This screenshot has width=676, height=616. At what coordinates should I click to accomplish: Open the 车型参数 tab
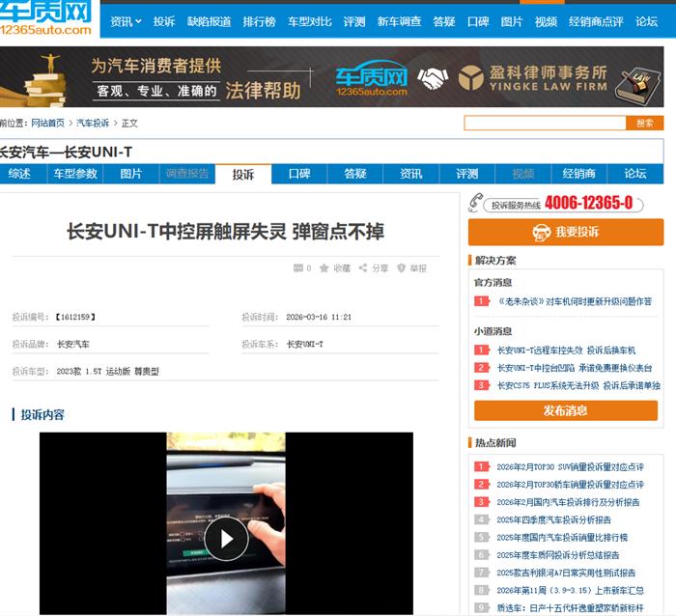click(x=75, y=174)
